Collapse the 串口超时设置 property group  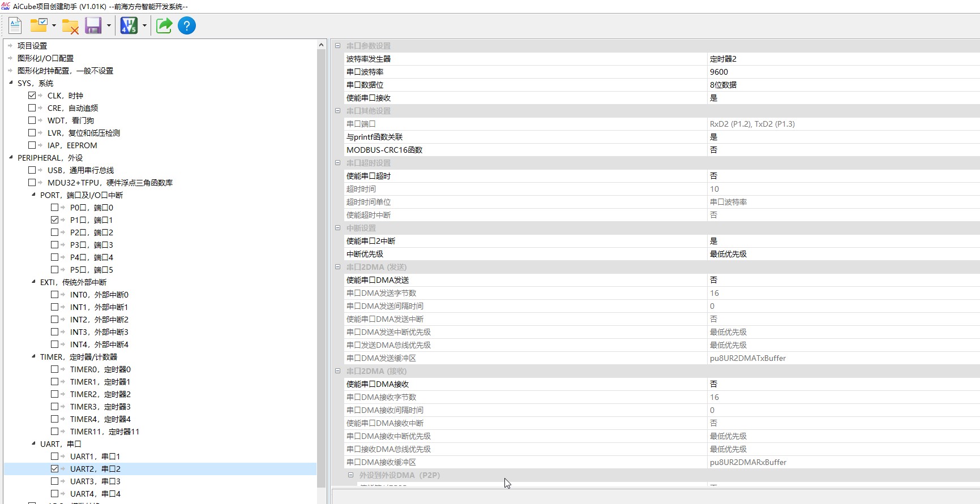338,163
